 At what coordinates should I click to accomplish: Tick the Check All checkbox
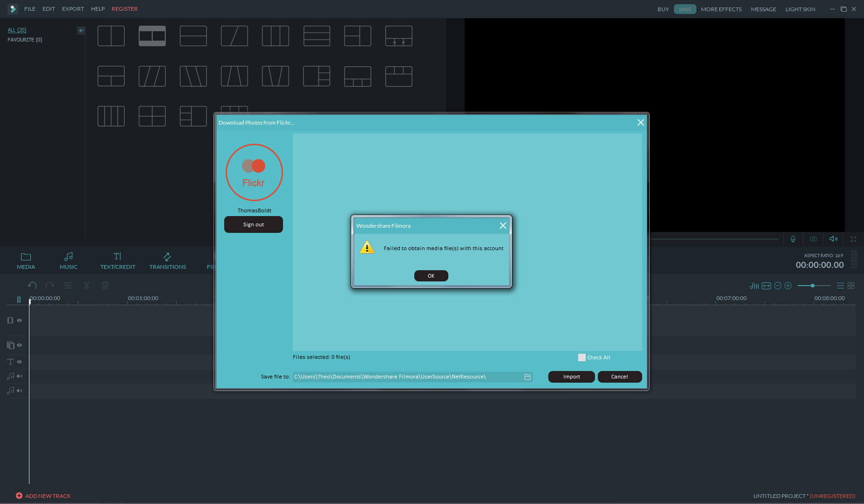pos(582,357)
